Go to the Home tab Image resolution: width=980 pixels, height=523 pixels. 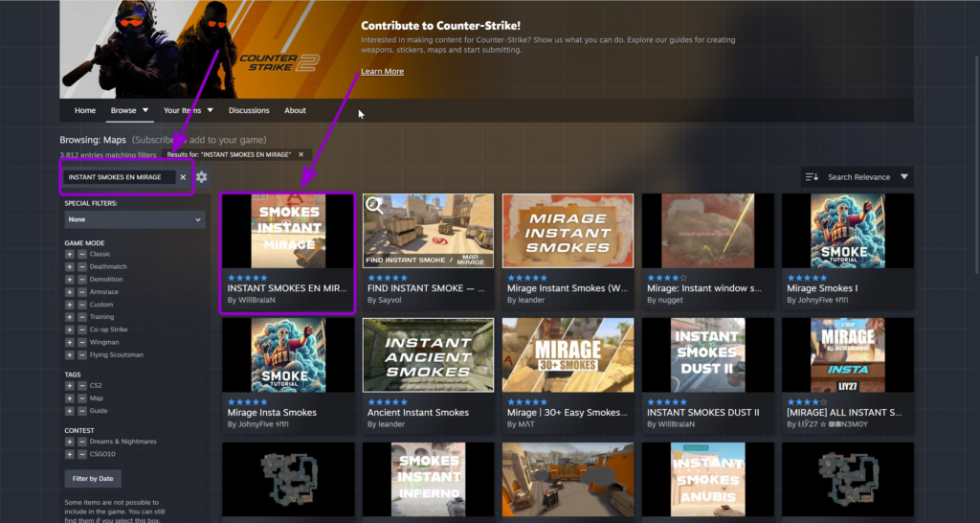(x=85, y=110)
